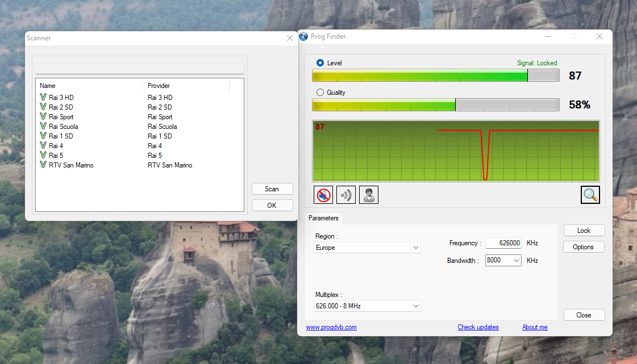Switch to the Parameters tab

pyautogui.click(x=323, y=218)
